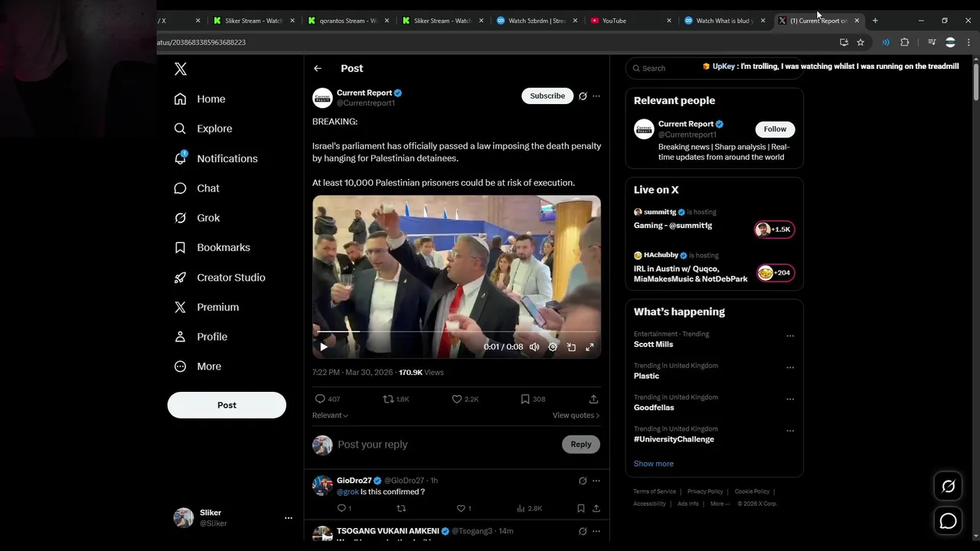Image resolution: width=980 pixels, height=551 pixels.
Task: Bookmark GioDro27 comment
Action: pos(581,508)
